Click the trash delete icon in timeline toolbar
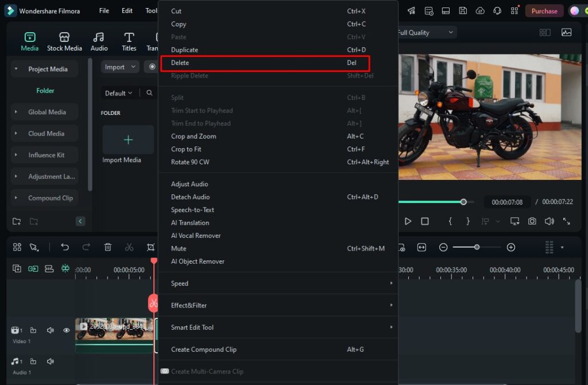 click(107, 247)
